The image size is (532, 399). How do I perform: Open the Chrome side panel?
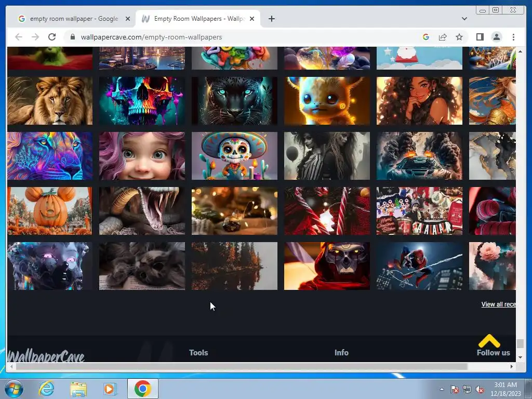(x=480, y=37)
